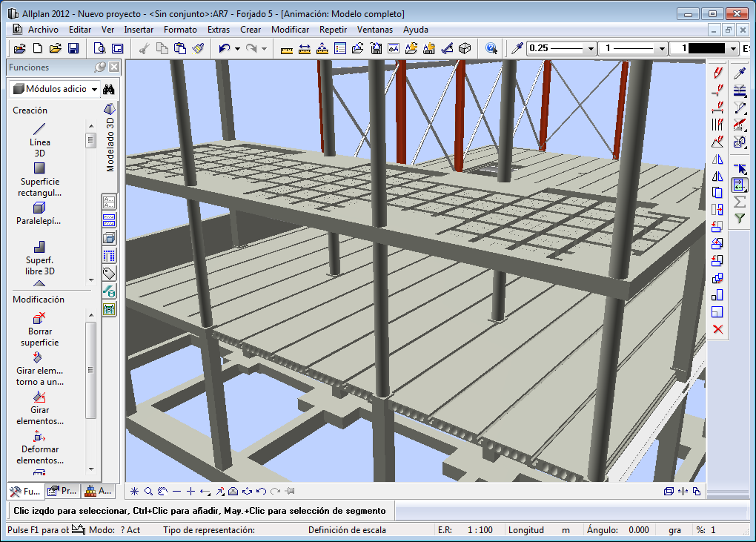The image size is (756, 542).
Task: Close the Funciones panel
Action: click(x=114, y=67)
